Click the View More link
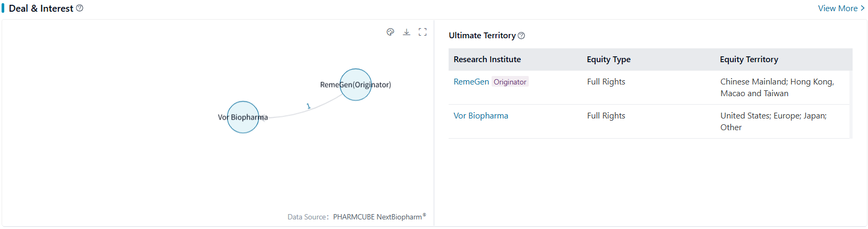The height and width of the screenshot is (229, 868). (x=841, y=8)
